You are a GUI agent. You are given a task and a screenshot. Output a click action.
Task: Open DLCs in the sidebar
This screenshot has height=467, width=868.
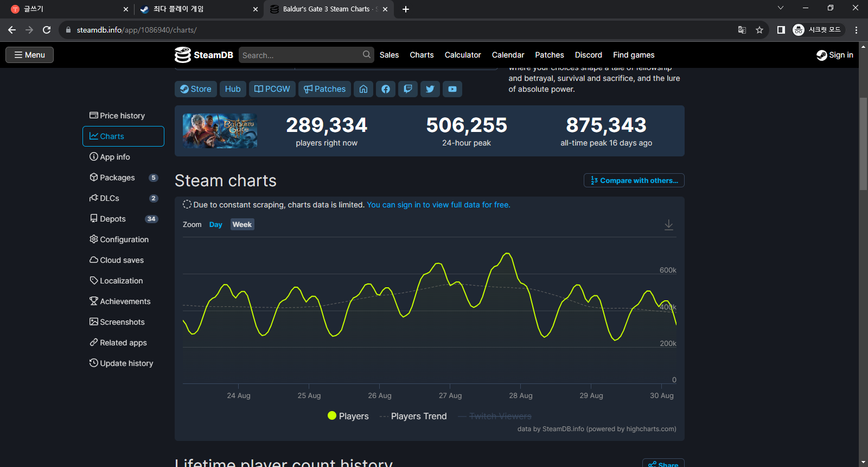tap(123, 198)
